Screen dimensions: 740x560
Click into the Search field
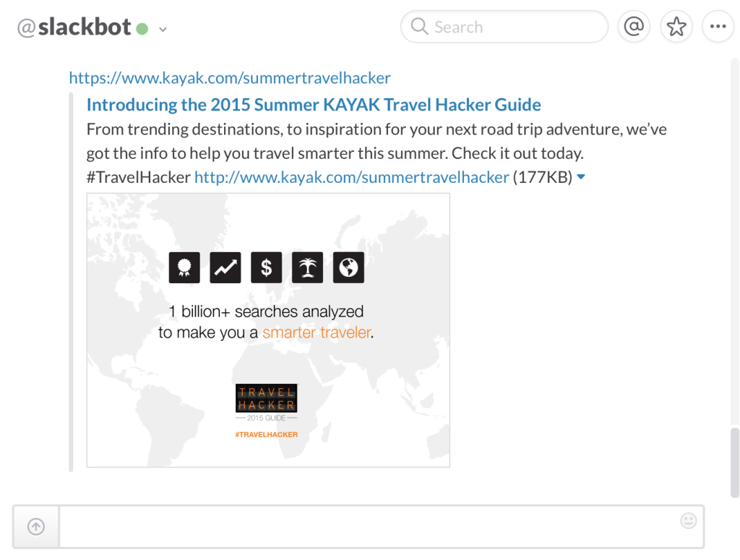click(513, 27)
